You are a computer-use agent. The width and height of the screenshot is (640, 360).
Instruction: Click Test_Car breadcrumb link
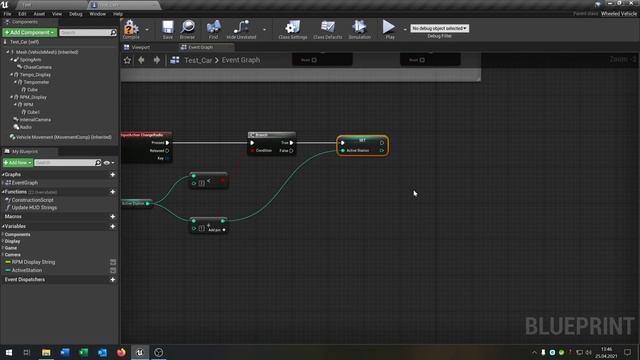pyautogui.click(x=198, y=60)
